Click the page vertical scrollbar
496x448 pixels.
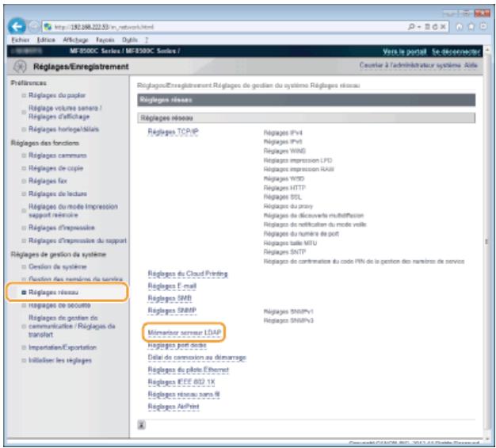click(x=486, y=242)
